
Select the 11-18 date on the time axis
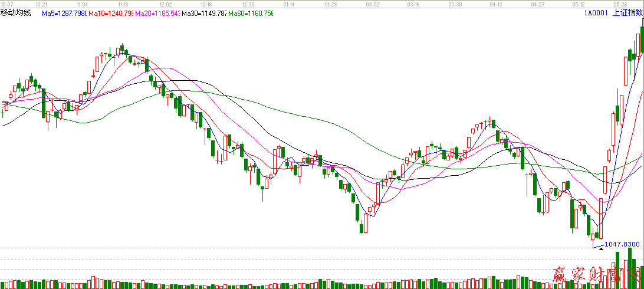tap(123, 4)
